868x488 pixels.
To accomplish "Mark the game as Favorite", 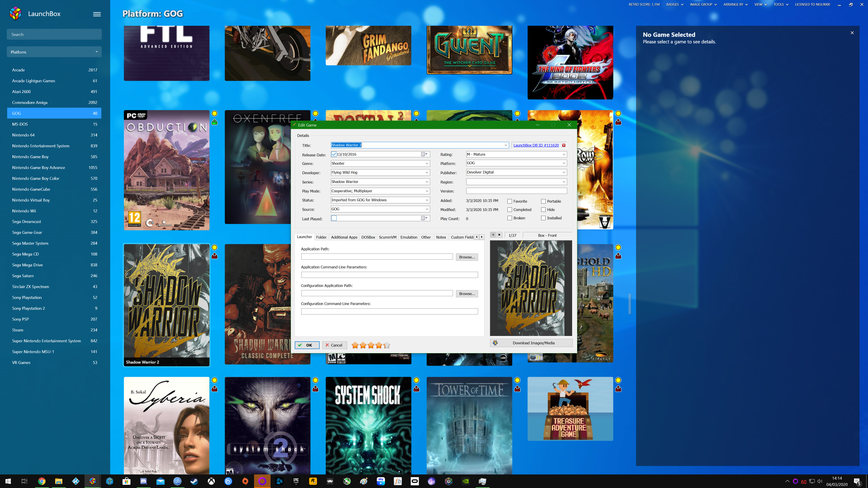I will point(510,201).
